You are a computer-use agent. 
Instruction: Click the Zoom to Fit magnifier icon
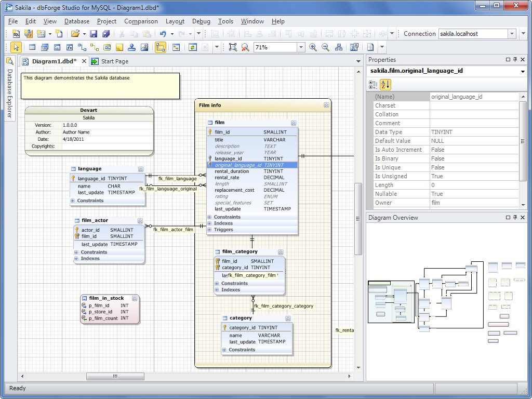tap(233, 47)
